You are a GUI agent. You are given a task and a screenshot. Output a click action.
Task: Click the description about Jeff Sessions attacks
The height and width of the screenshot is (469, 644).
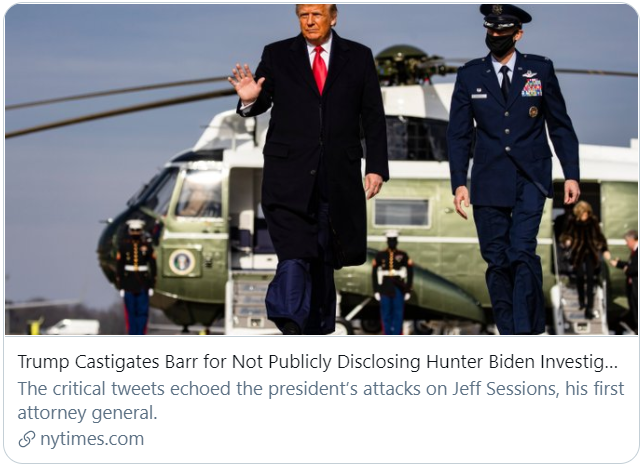click(x=321, y=400)
